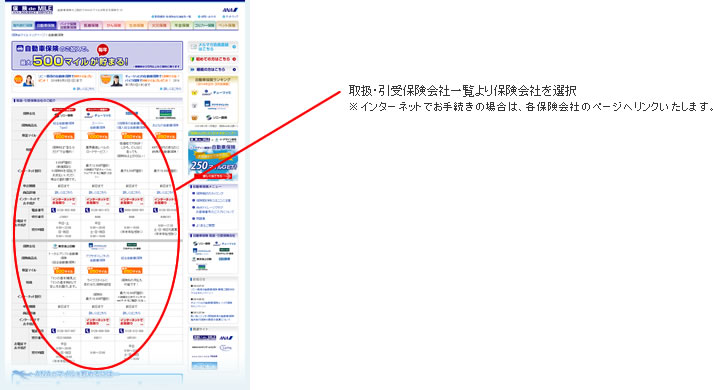
Task: Click the 保険 de MILE site logo
Action: [32, 9]
